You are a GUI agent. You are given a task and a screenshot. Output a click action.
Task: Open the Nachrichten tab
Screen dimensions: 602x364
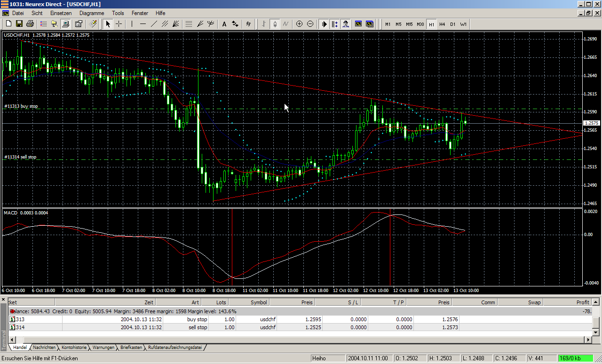tap(44, 348)
